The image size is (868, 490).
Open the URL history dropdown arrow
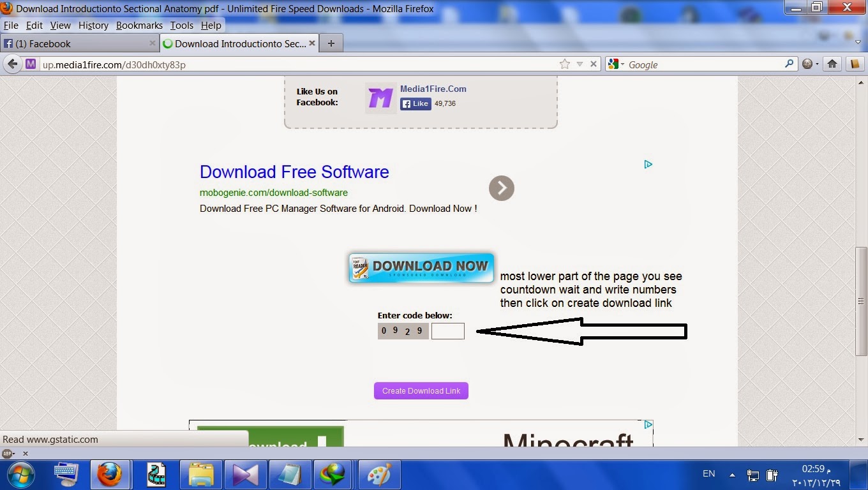coord(580,64)
